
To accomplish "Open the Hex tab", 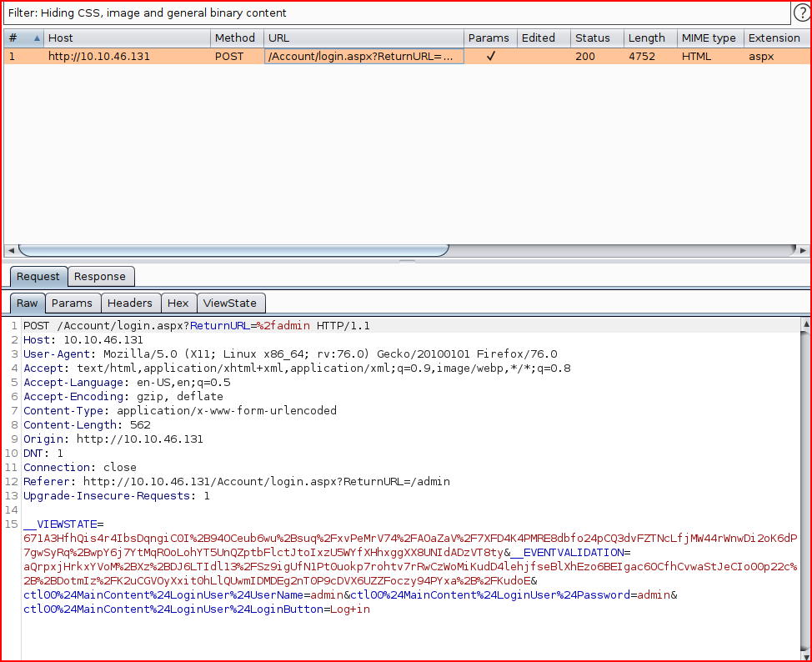I will click(178, 303).
